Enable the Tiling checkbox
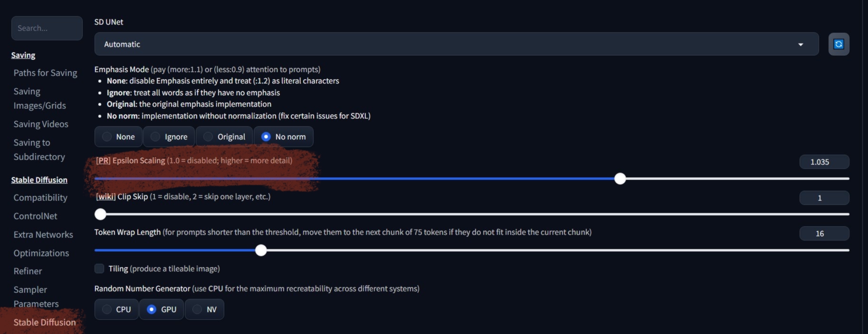 pyautogui.click(x=99, y=269)
